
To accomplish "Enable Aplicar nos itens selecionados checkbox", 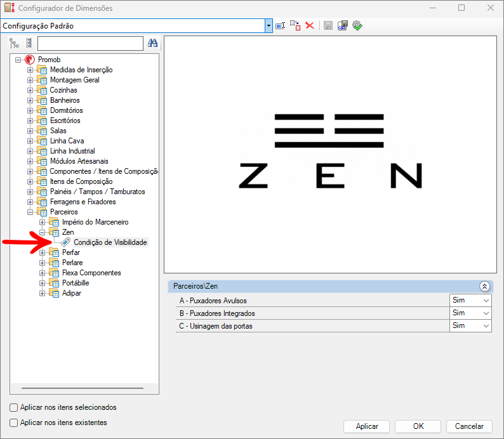I will pos(13,407).
